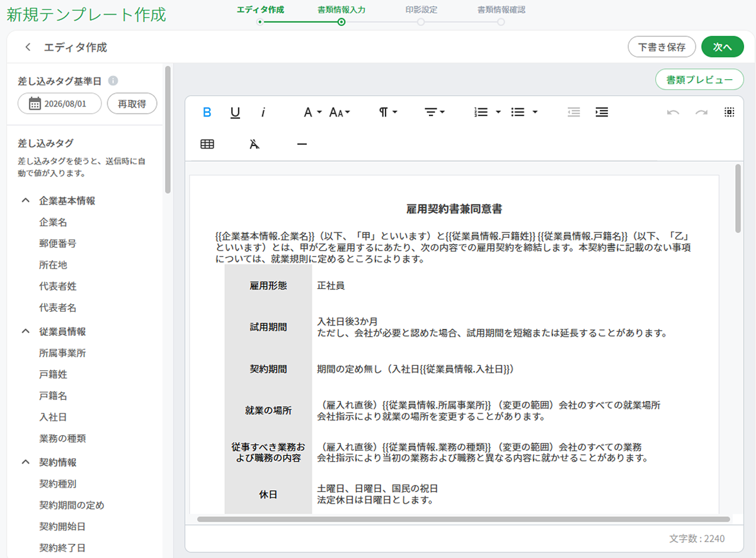This screenshot has width=756, height=558.
Task: Redo the last edit
Action: point(701,112)
